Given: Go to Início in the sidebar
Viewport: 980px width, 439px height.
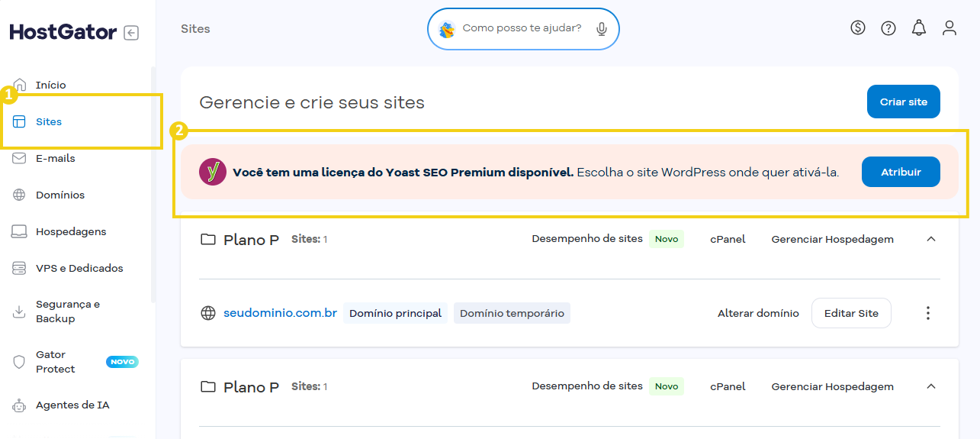Looking at the screenshot, I should (51, 85).
